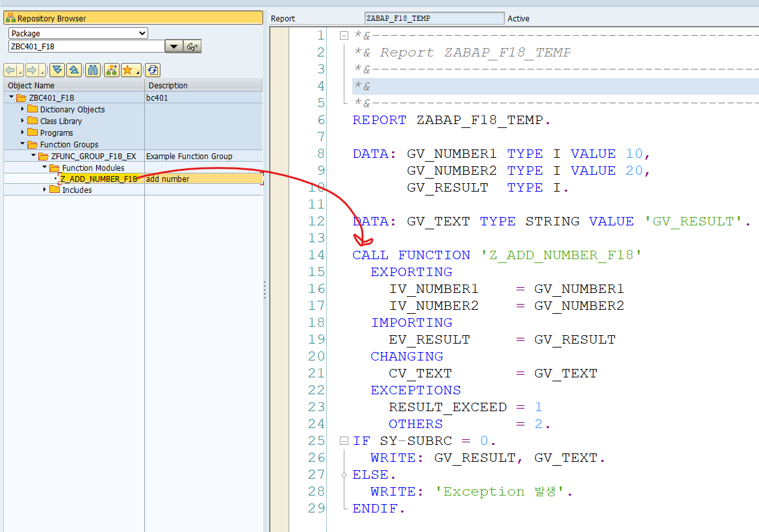Click the Function Modules open folder icon

coord(55,168)
